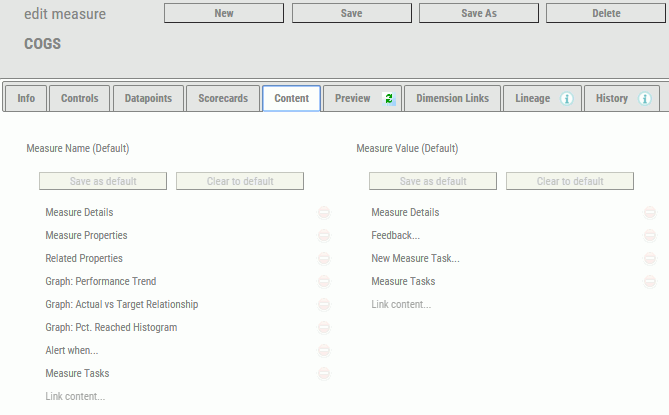Open the Dimension Links tab
The image size is (669, 415).
[453, 99]
